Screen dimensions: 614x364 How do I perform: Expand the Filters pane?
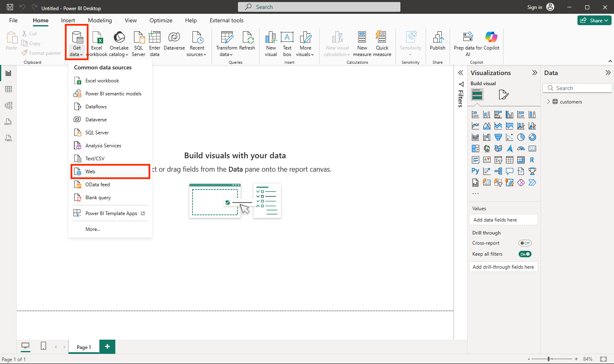[460, 73]
